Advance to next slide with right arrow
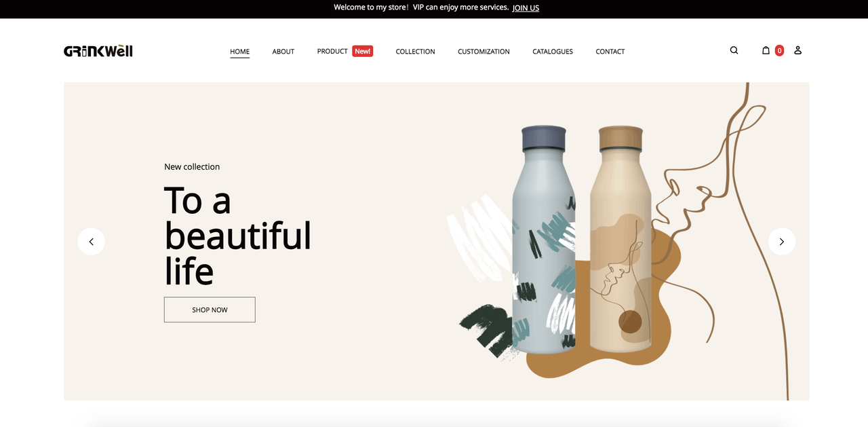This screenshot has width=868, height=427. 781,242
